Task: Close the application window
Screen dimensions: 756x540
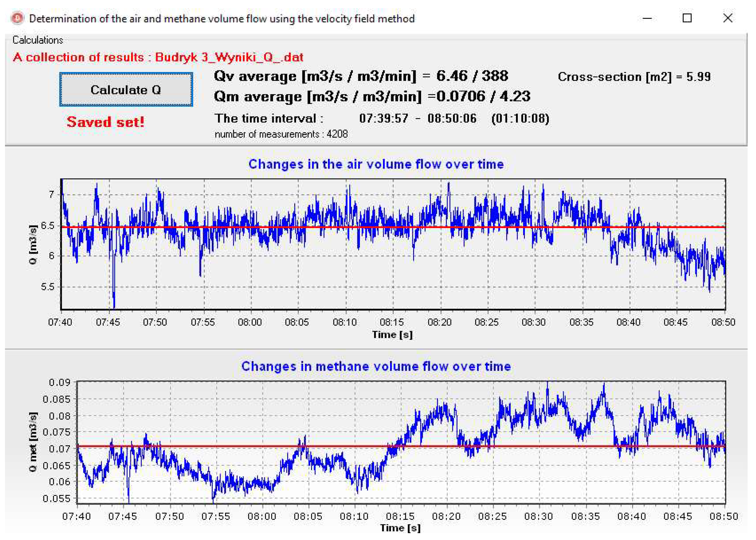Action: pyautogui.click(x=727, y=18)
